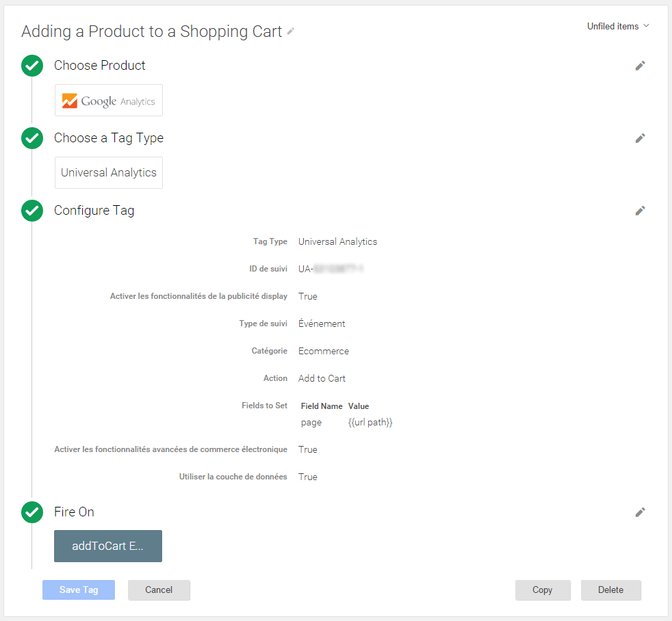Delete this tag
The width and height of the screenshot is (672, 621).
(610, 590)
